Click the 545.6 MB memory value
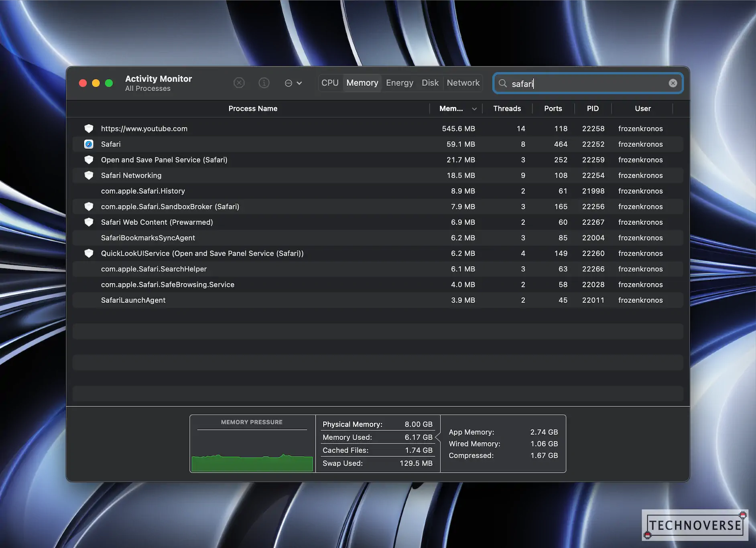 pyautogui.click(x=458, y=128)
